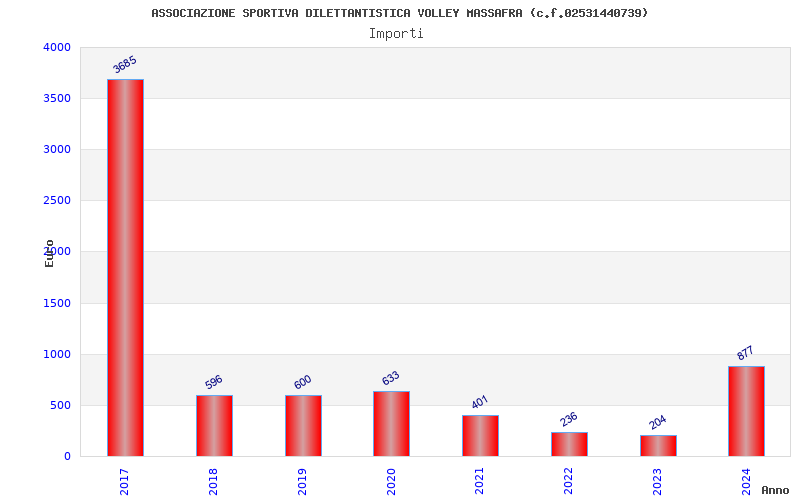The height and width of the screenshot is (500, 800).
Task: Click the 2020 x-axis year label
Action: tap(391, 482)
